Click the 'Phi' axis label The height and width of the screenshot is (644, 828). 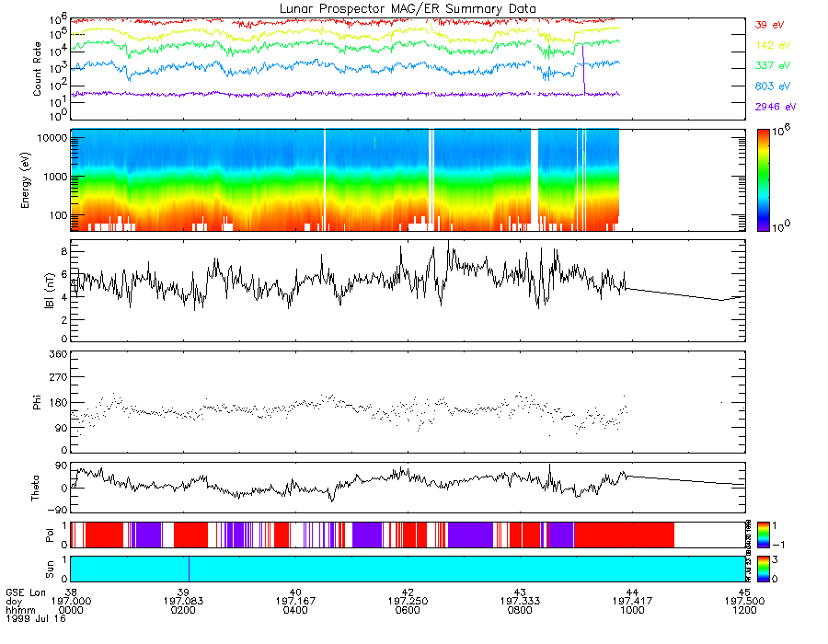[x=37, y=402]
